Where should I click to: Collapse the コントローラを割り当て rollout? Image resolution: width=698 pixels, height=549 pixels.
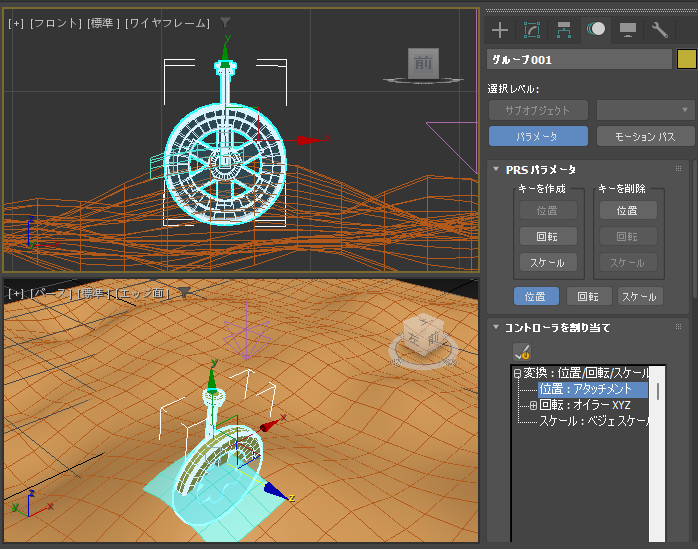click(496, 327)
